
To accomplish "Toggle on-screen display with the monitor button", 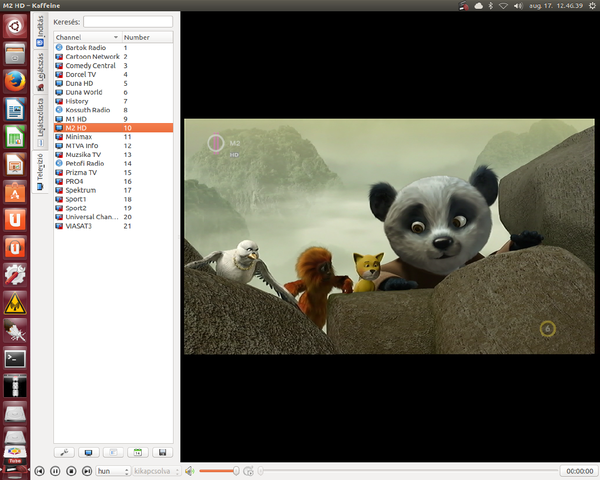I will [x=89, y=452].
